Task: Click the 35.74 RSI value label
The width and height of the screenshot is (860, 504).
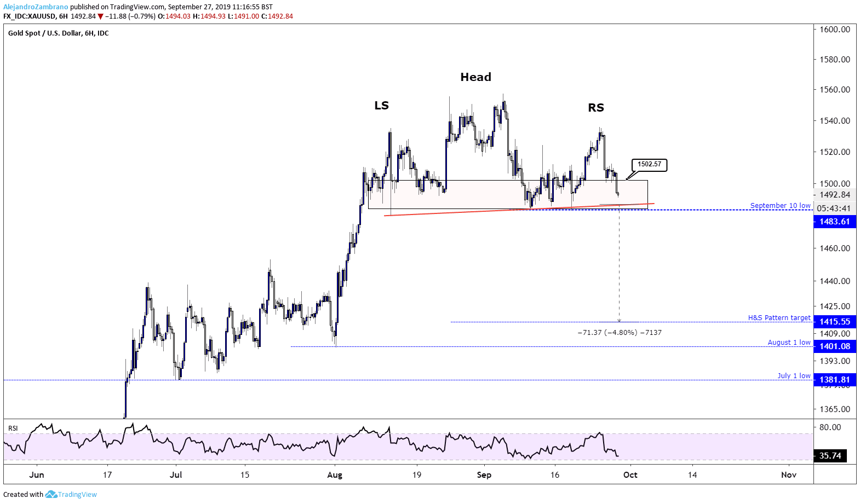Action: pos(830,456)
